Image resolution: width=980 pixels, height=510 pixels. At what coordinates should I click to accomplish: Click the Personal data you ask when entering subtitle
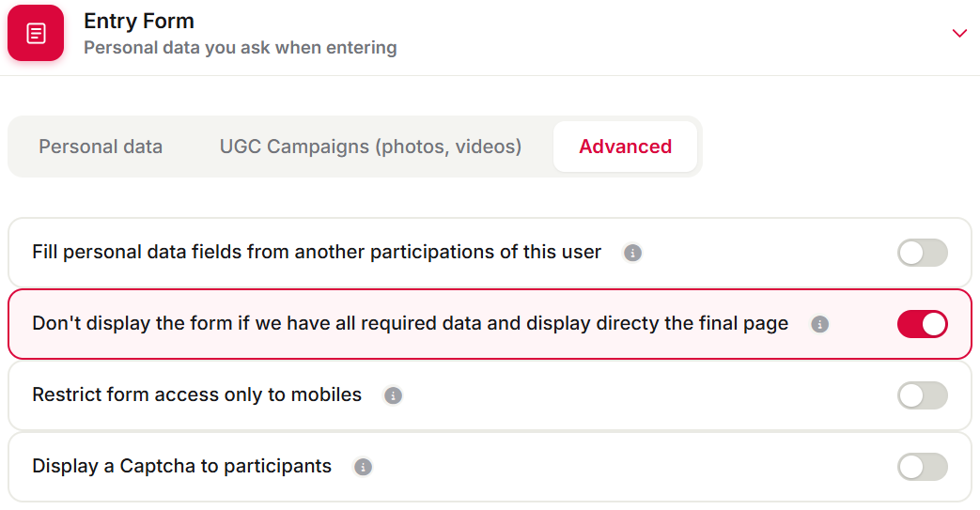point(240,48)
